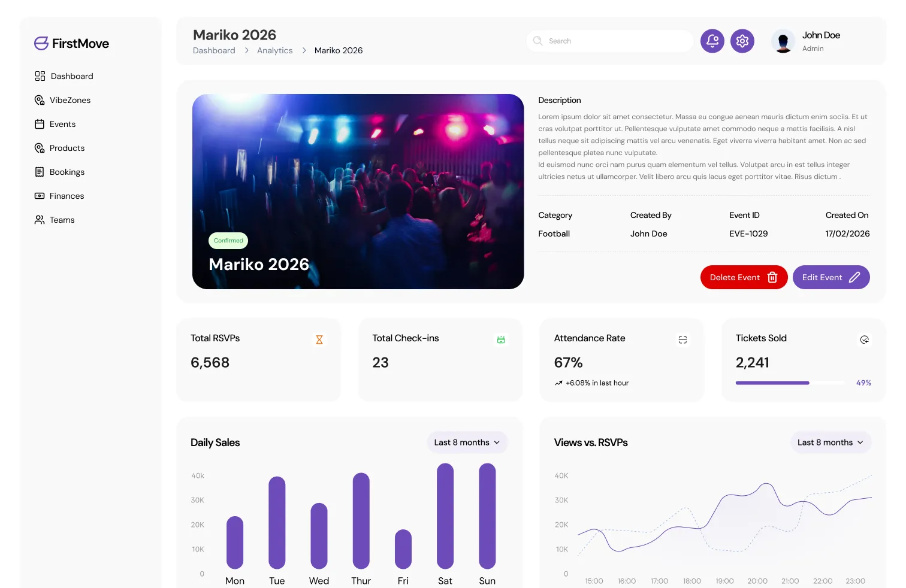Click the Confirmed status badge

click(228, 241)
